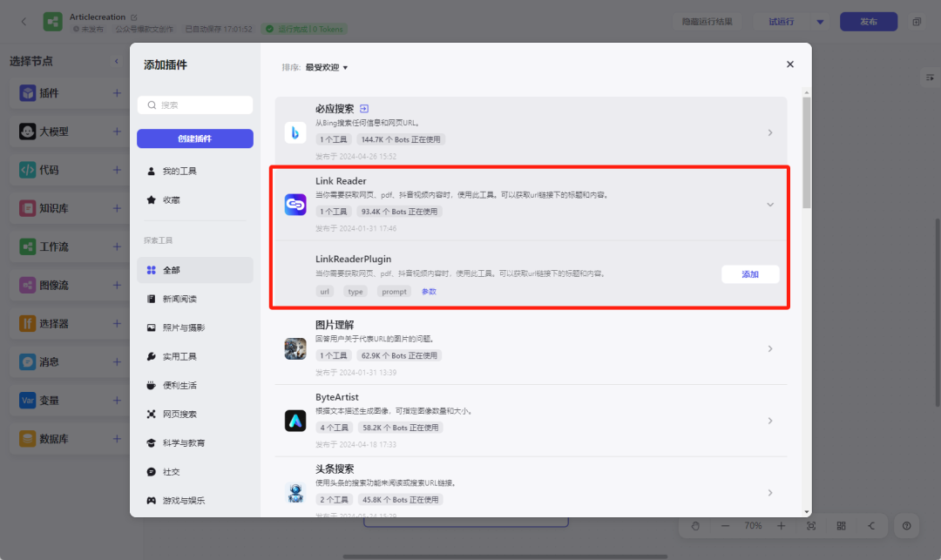Click the 选择器 node icon
The width and height of the screenshot is (941, 560).
point(28,323)
